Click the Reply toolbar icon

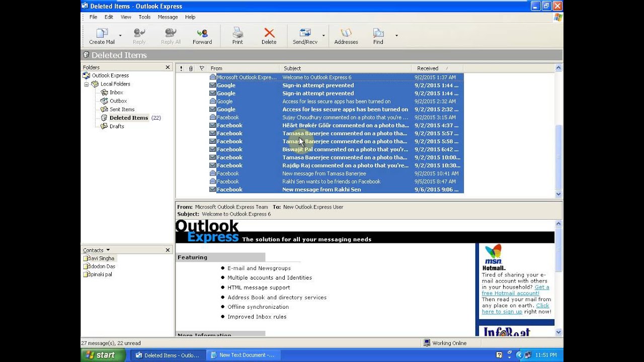click(x=139, y=33)
